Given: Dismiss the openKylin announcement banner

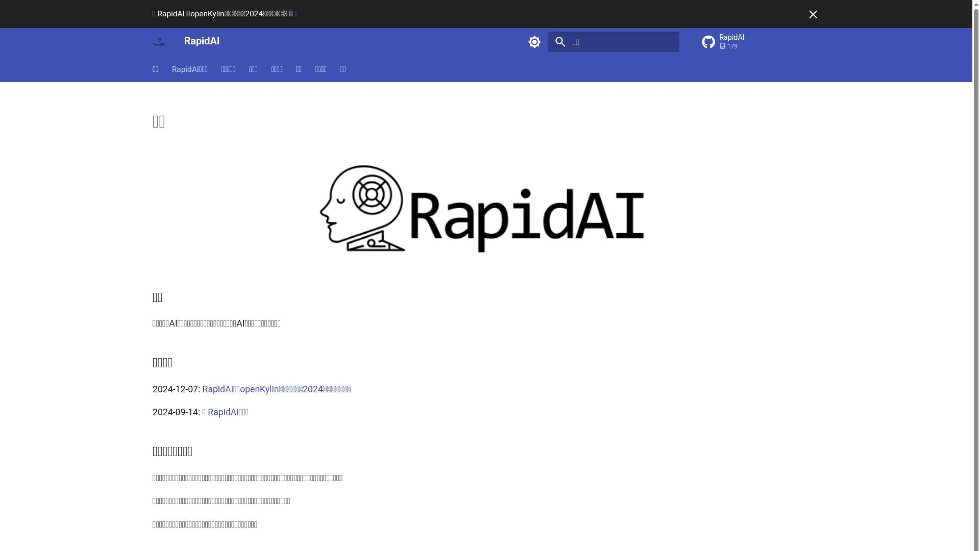Looking at the screenshot, I should 813,14.
